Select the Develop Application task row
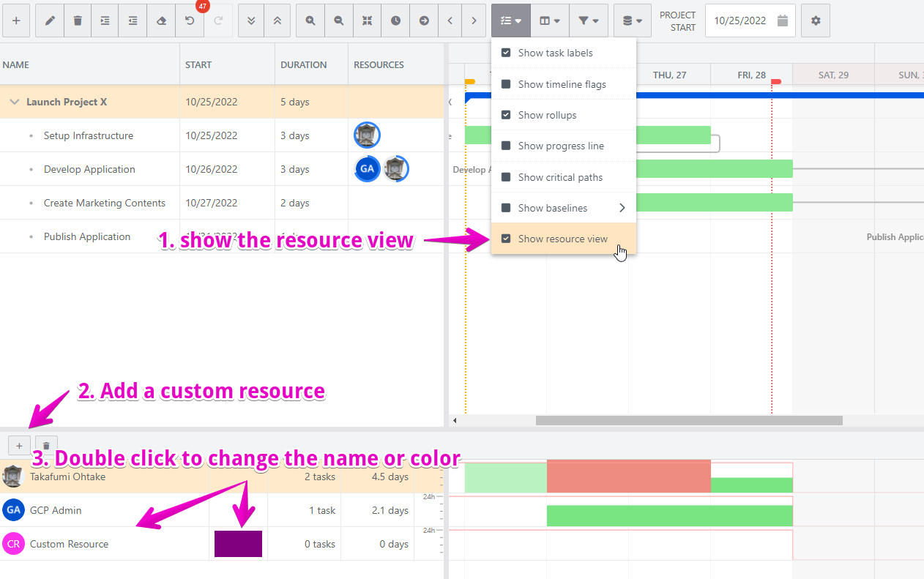The height and width of the screenshot is (579, 924). [89, 169]
